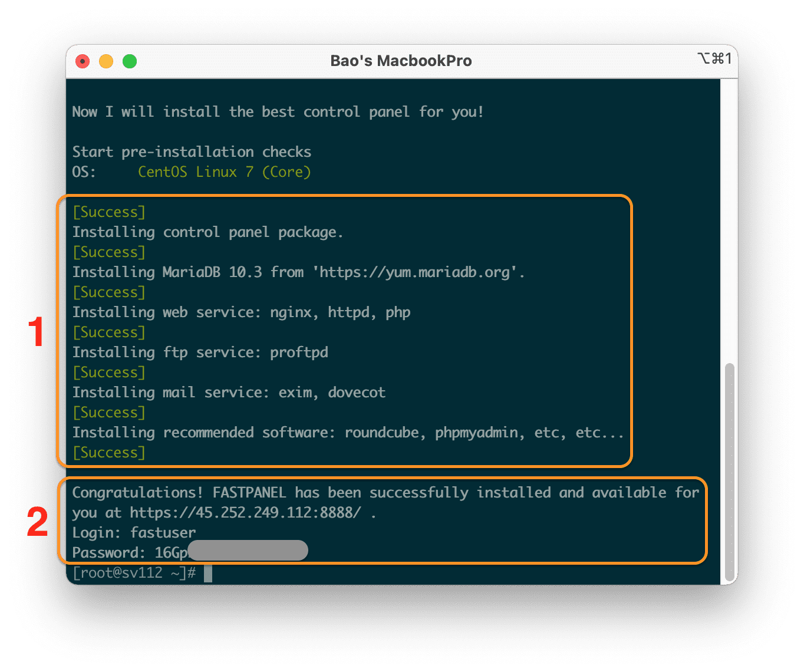
Task: Click the green fullscreen window icon
Action: [x=130, y=61]
